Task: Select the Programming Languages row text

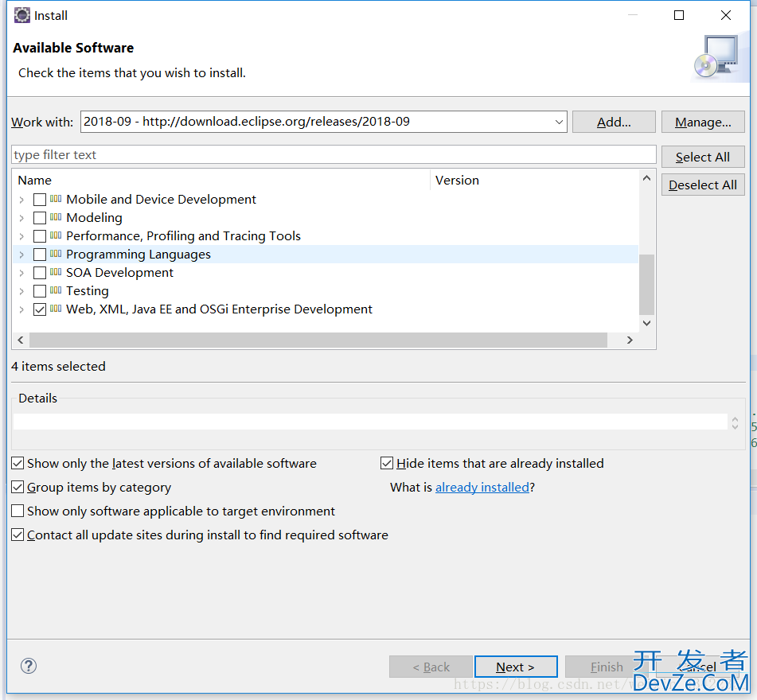Action: (139, 255)
